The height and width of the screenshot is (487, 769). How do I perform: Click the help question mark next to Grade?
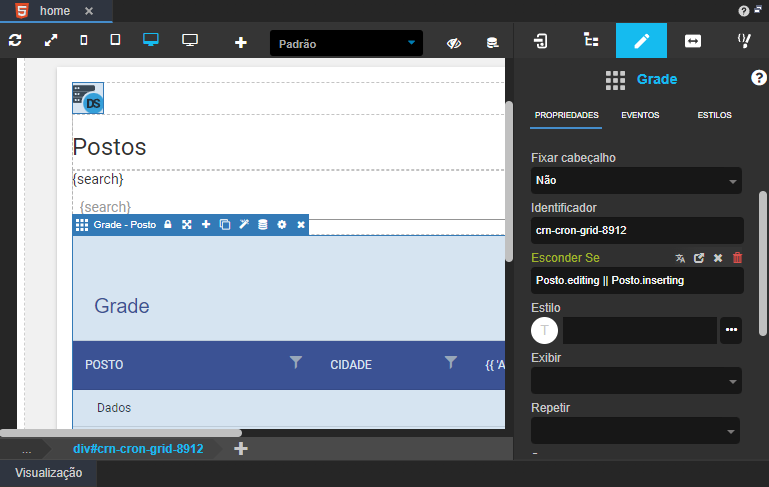758,77
